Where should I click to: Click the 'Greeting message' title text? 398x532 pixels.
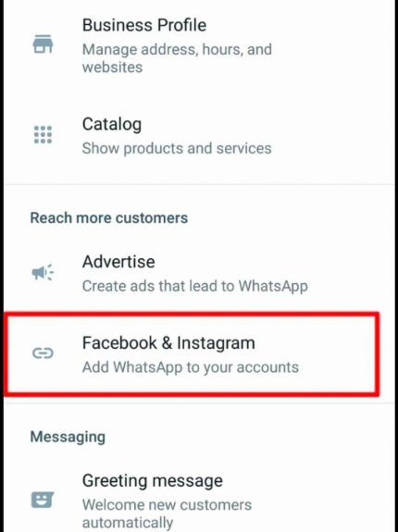point(153,481)
